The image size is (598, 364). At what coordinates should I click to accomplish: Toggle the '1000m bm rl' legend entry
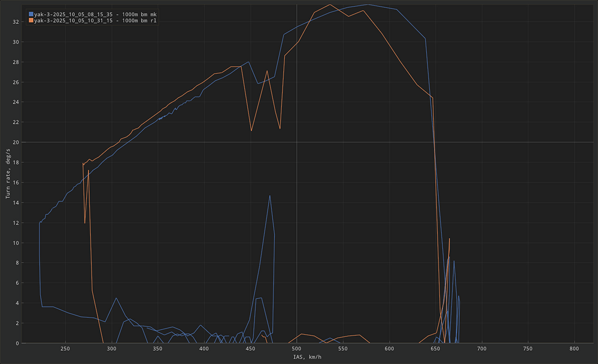pos(96,20)
